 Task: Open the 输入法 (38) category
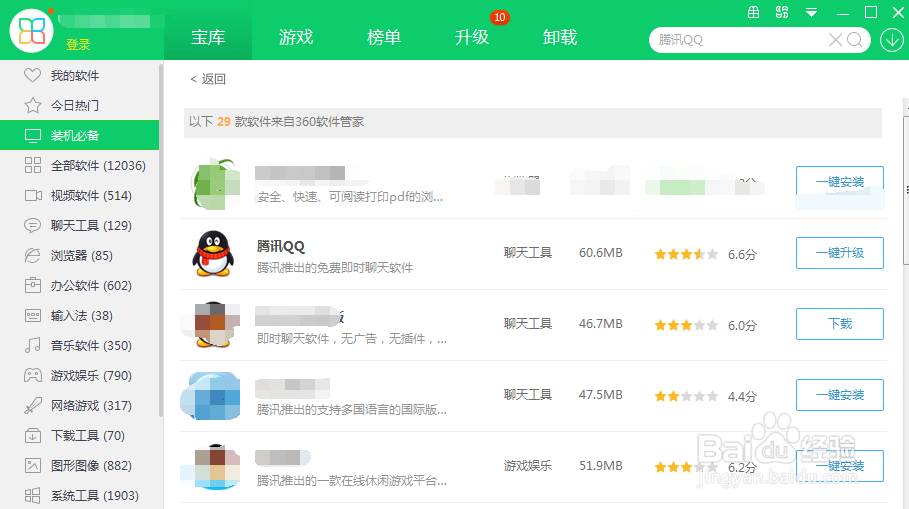[x=79, y=316]
